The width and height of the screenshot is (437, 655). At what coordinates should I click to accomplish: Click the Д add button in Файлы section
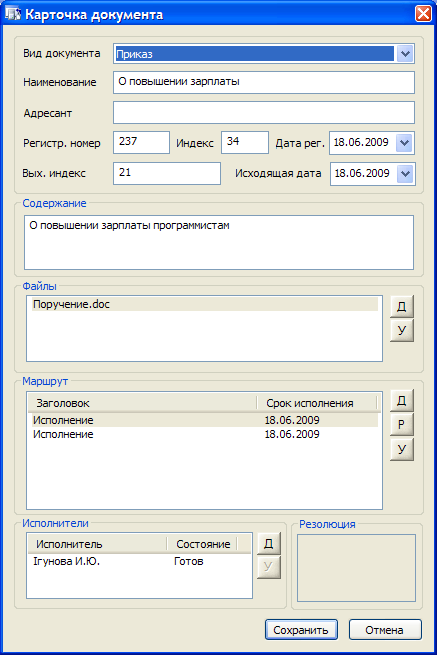tap(402, 307)
